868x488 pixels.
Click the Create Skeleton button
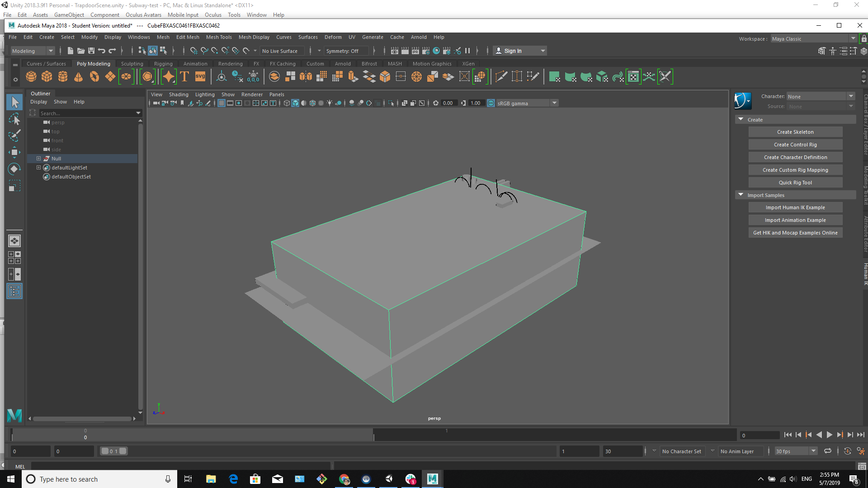[795, 132]
